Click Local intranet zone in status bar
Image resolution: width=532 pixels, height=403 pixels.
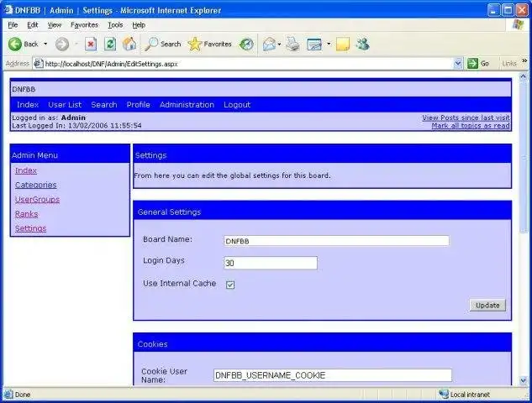click(464, 395)
